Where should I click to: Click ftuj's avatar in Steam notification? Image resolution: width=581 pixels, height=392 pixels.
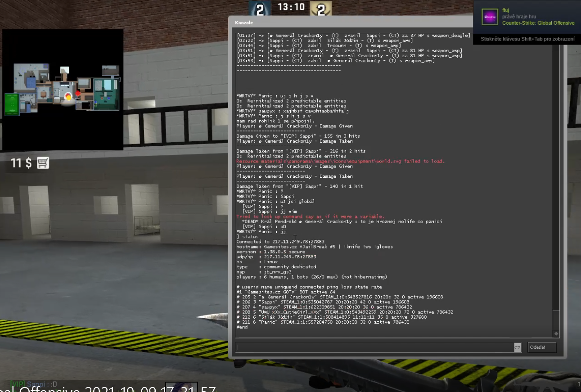click(490, 17)
